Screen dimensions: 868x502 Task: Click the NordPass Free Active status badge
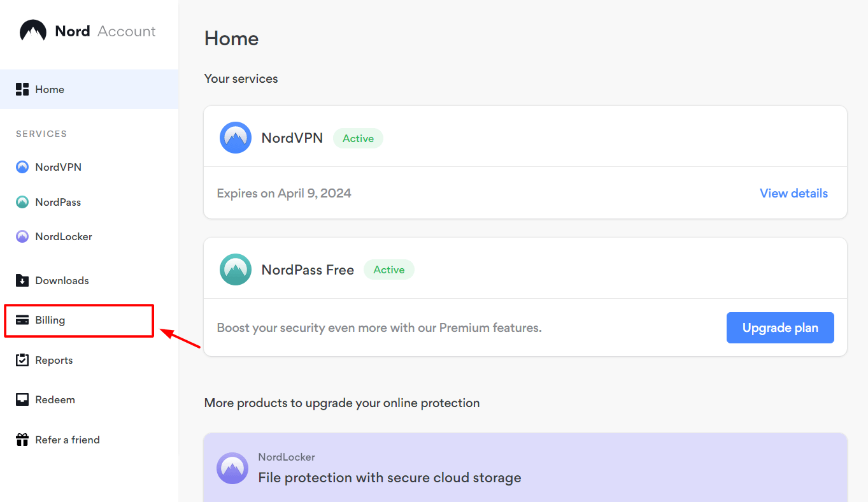click(388, 269)
